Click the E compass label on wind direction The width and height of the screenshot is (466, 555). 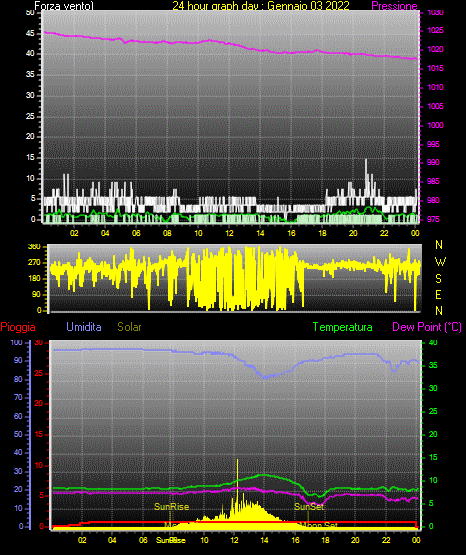[438, 294]
